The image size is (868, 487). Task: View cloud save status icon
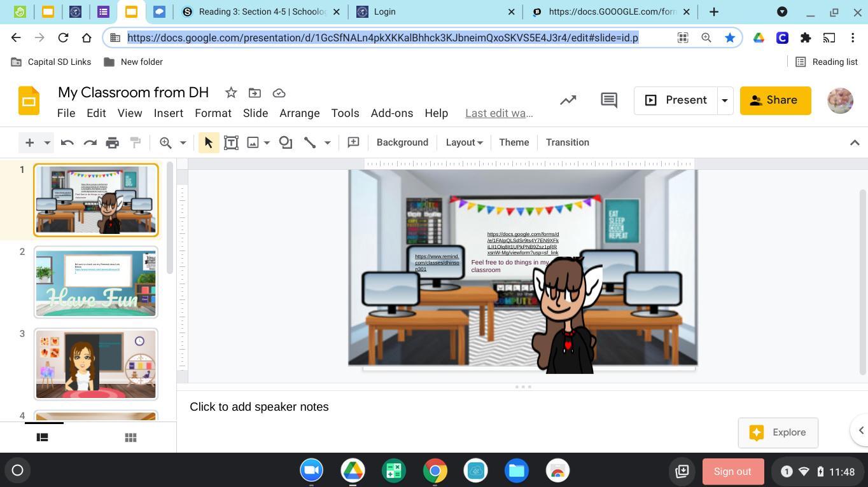(279, 93)
